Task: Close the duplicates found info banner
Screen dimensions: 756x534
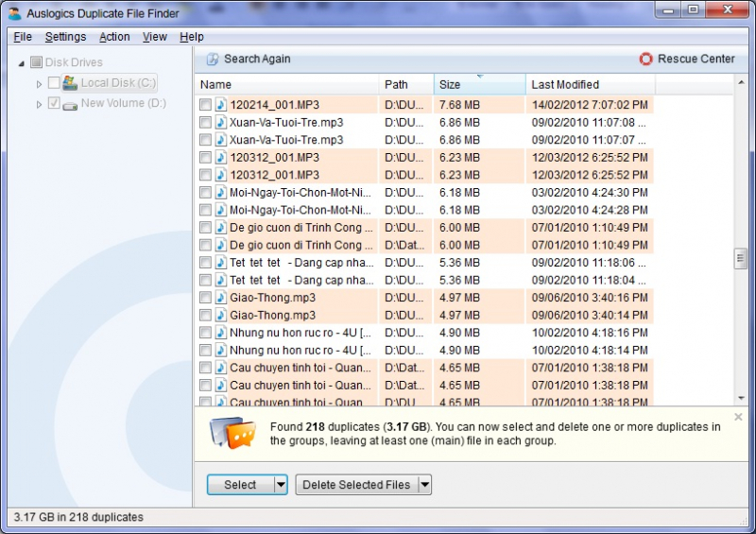Action: click(x=738, y=417)
